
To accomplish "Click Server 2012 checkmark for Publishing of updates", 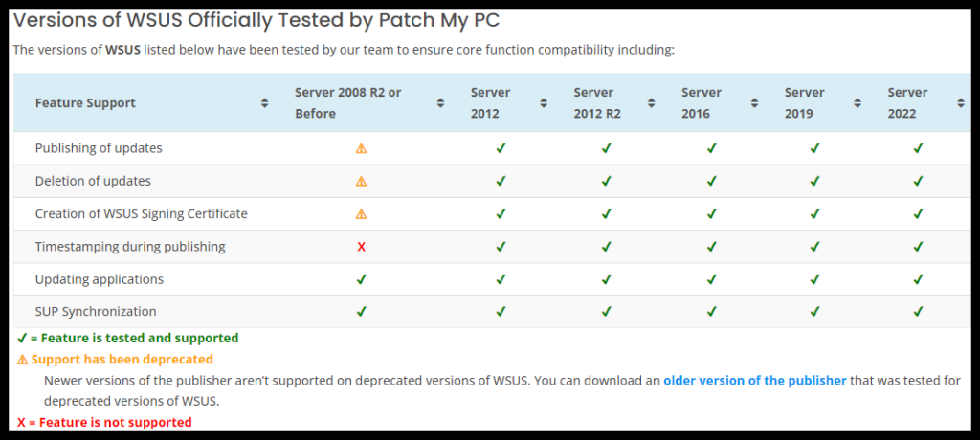I will click(x=501, y=149).
